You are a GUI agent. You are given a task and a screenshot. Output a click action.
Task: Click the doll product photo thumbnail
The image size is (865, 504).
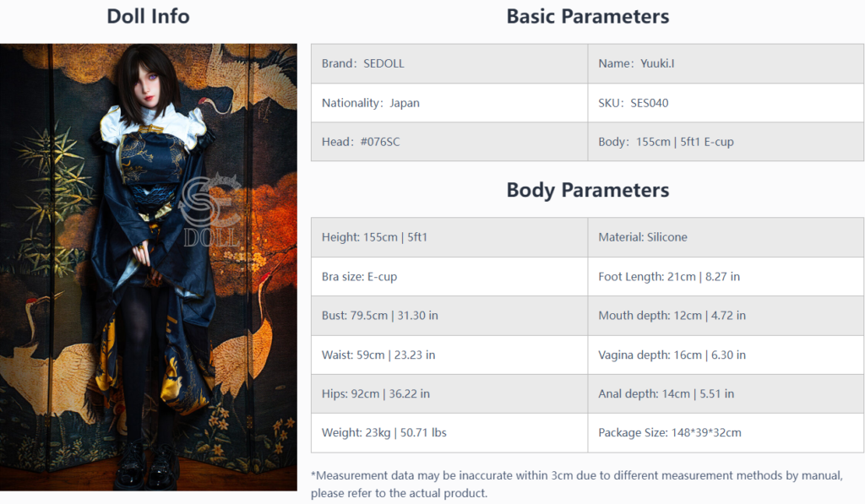(149, 268)
